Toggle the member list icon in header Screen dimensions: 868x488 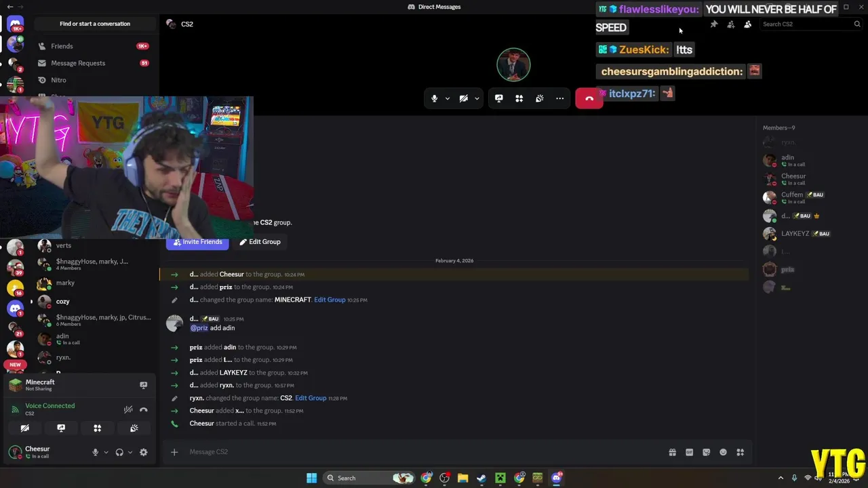[x=748, y=24]
